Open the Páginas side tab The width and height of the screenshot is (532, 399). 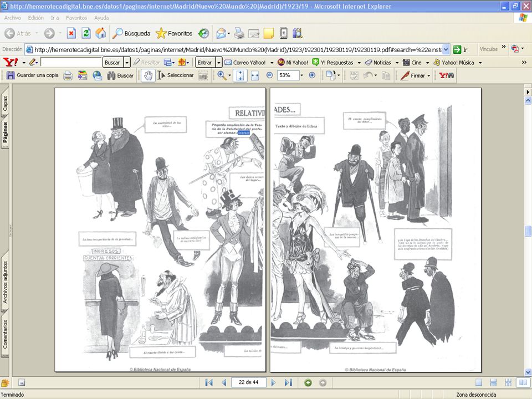(x=5, y=132)
